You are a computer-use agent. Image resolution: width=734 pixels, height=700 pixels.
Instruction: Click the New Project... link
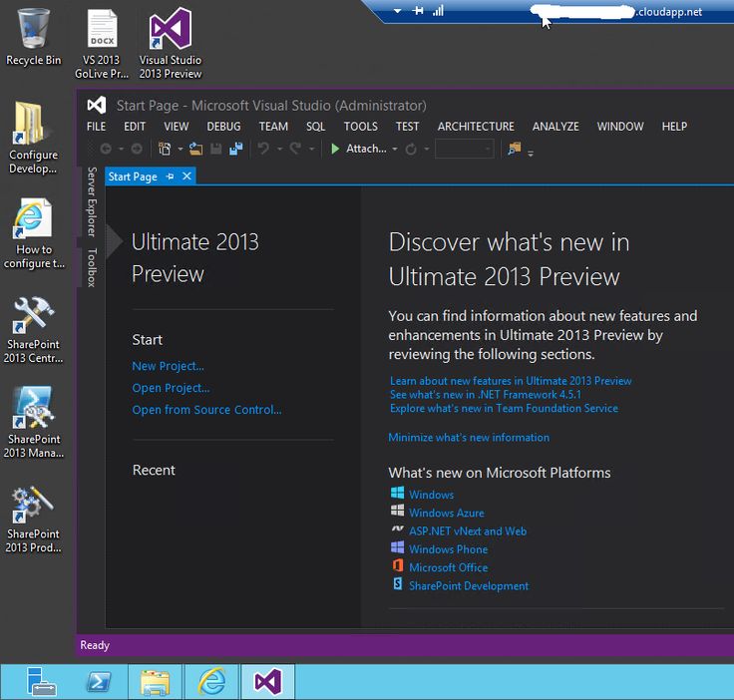pos(169,366)
